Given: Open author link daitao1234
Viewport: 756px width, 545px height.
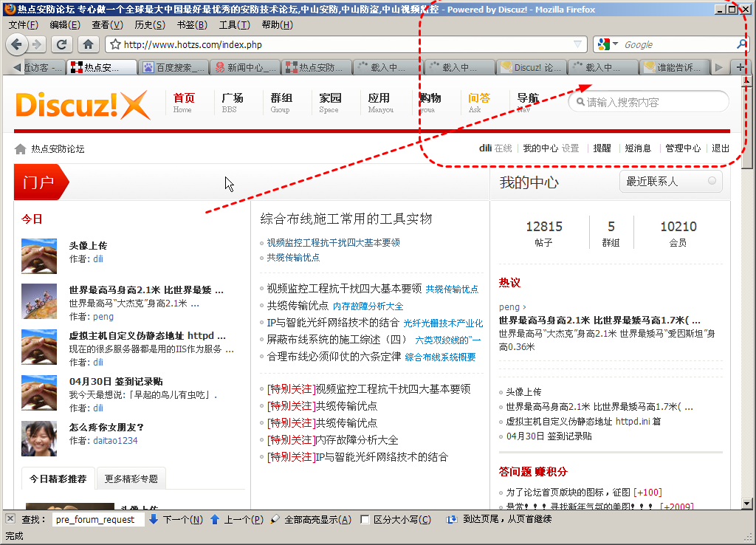Looking at the screenshot, I should 115,440.
